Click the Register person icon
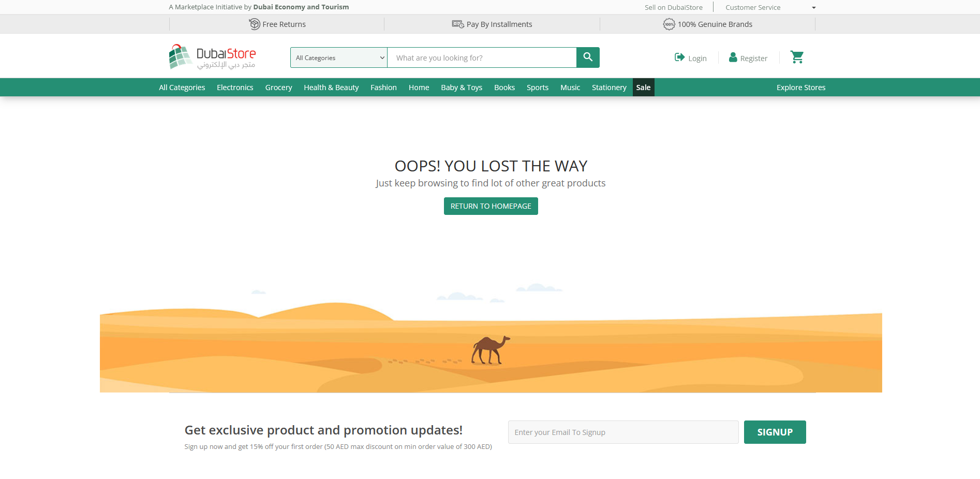 coord(733,57)
